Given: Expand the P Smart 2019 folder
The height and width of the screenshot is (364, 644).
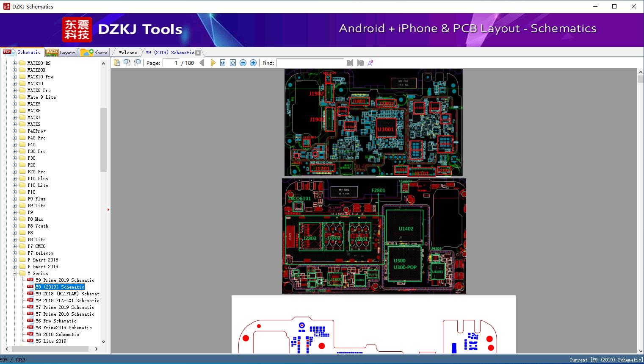Looking at the screenshot, I should tap(14, 267).
